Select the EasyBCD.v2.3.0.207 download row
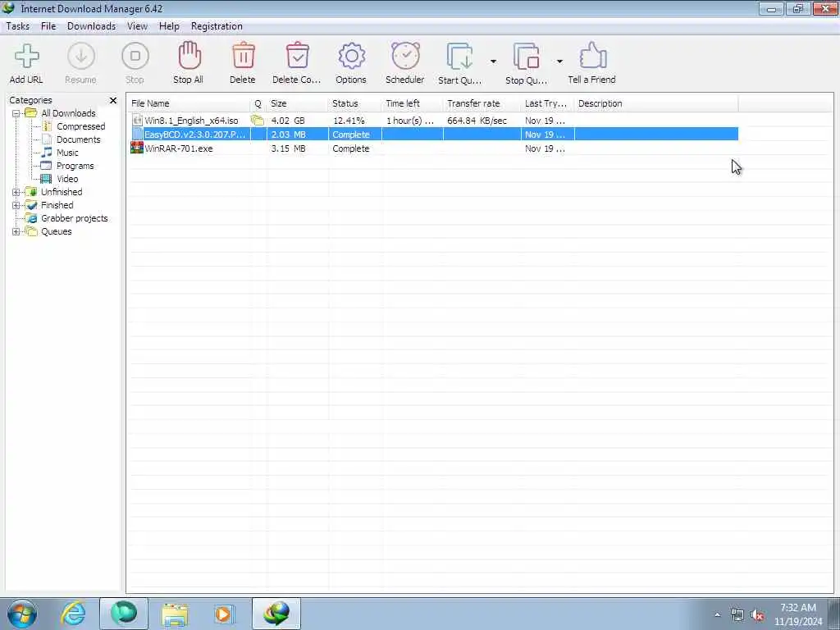The image size is (840, 630). point(434,135)
